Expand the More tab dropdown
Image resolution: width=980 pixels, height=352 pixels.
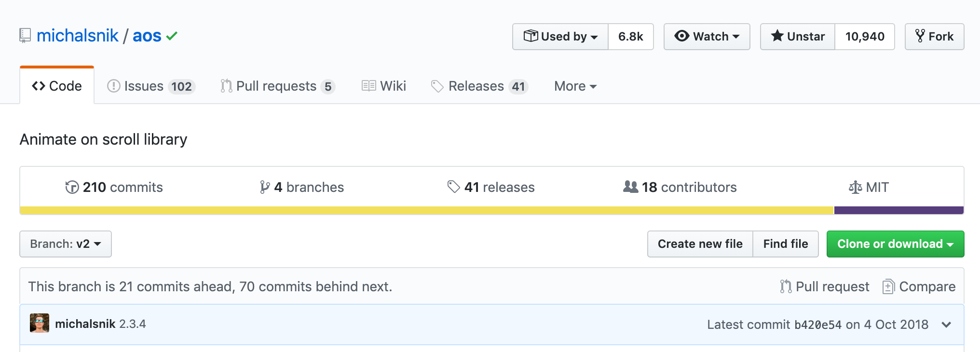(x=575, y=86)
